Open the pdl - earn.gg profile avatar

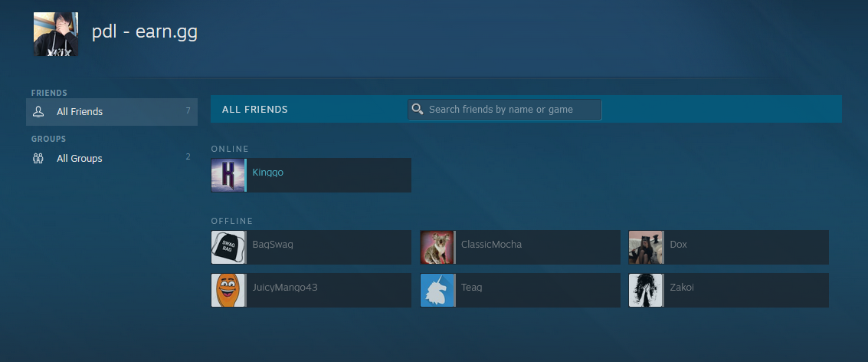[x=55, y=34]
